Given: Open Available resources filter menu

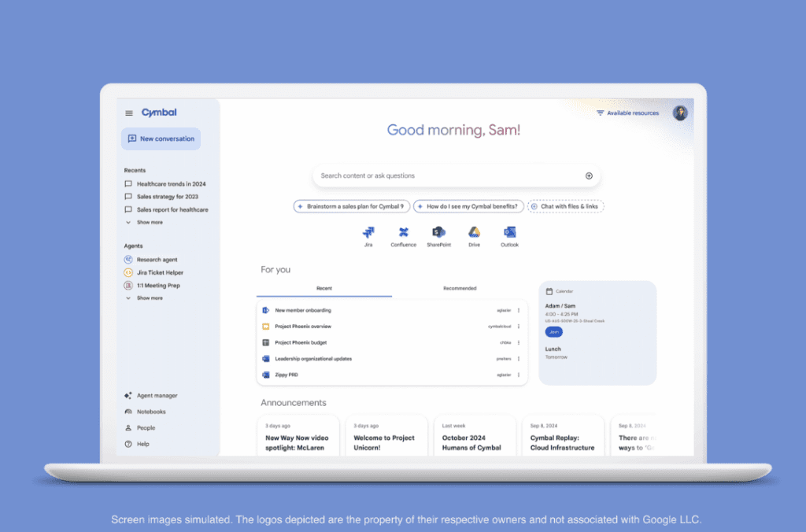Looking at the screenshot, I should coord(627,113).
